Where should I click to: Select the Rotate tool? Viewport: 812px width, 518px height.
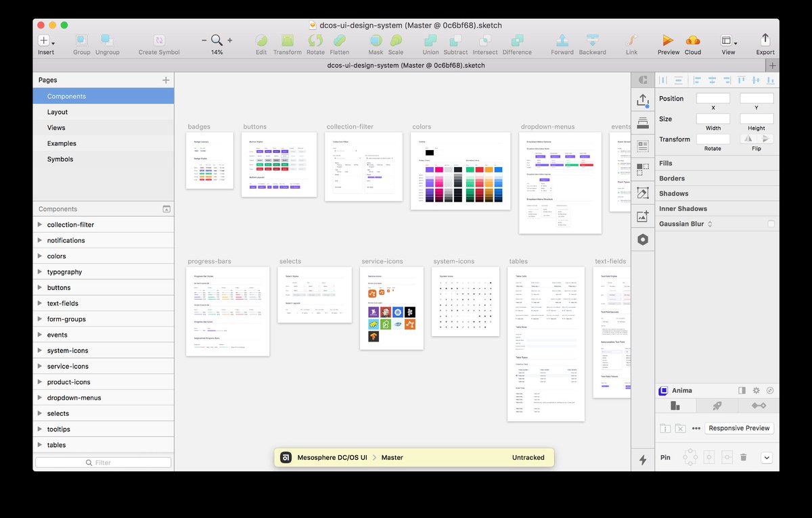(315, 41)
